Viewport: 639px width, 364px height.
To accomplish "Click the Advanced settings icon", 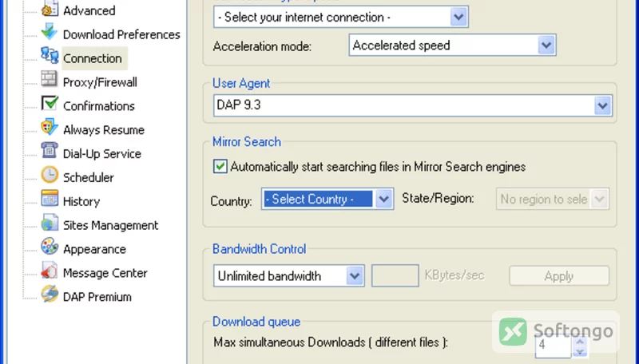I will point(50,9).
